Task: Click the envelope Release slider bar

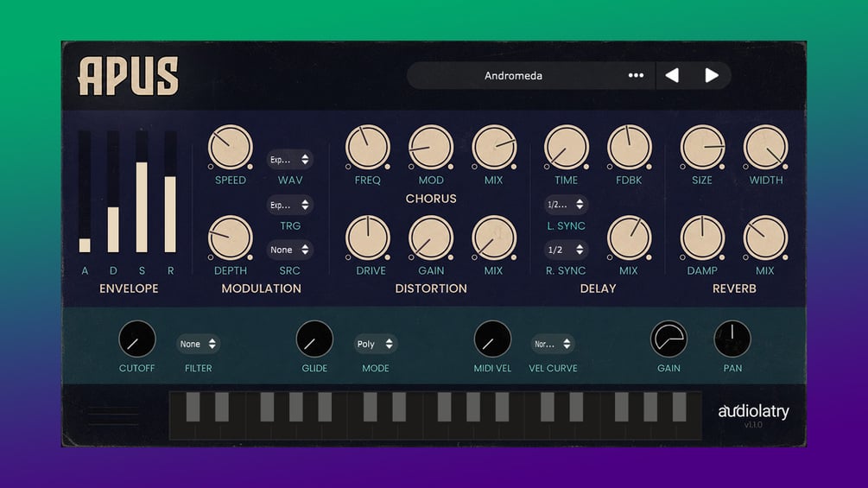Action: pos(170,192)
